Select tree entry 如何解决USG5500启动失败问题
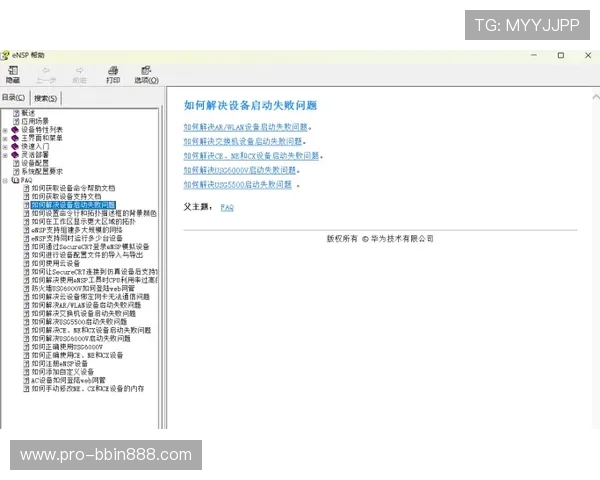 click(79, 322)
